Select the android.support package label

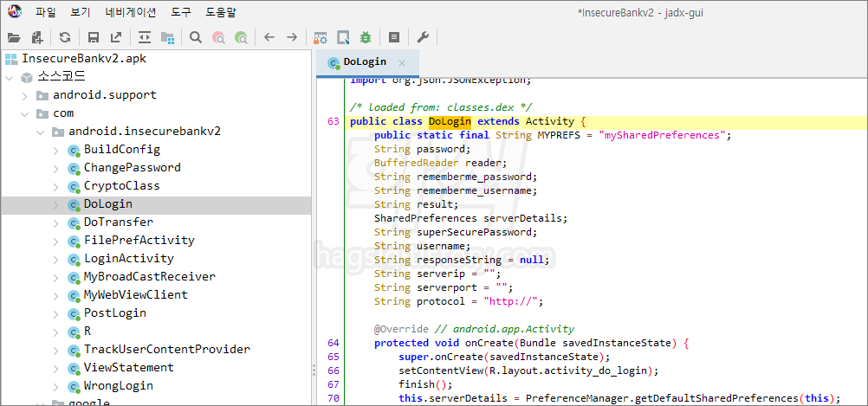pyautogui.click(x=105, y=95)
